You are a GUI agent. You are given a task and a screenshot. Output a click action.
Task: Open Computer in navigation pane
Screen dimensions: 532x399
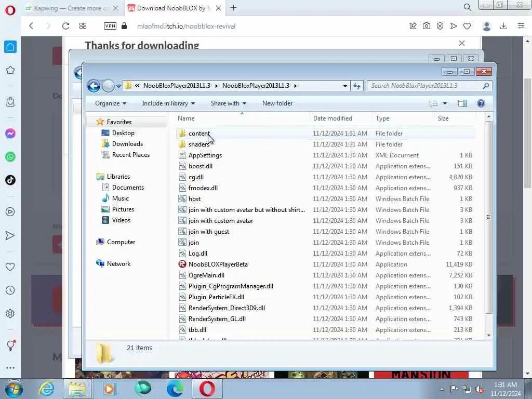121,242
